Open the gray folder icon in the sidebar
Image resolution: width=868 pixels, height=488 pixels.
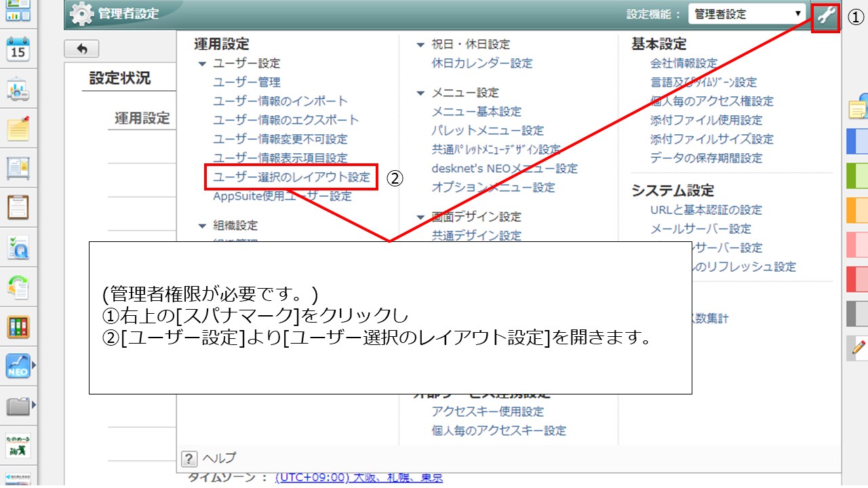[x=18, y=406]
